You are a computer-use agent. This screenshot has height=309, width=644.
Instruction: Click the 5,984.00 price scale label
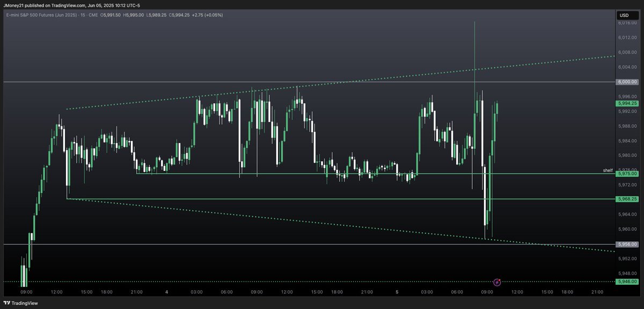[x=626, y=141]
